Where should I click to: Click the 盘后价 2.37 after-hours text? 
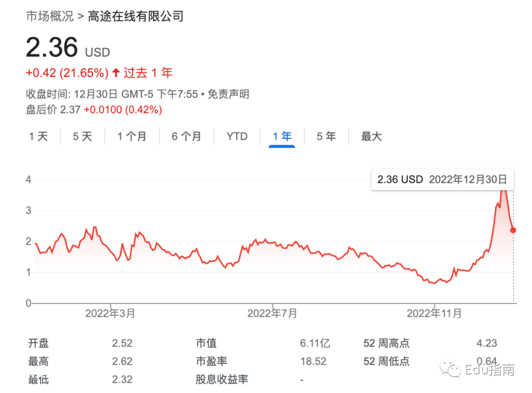point(53,109)
